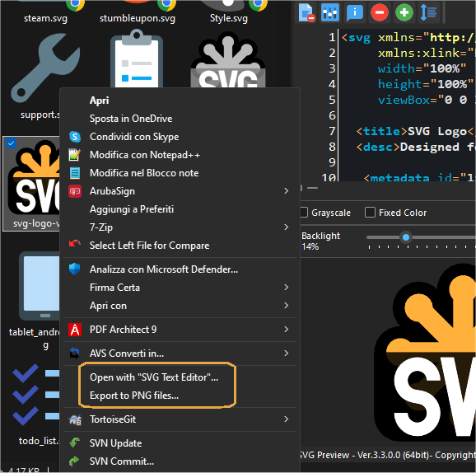Choose SVN Commit menu entry
Screen dimensions: 476x473
pyautogui.click(x=180, y=461)
